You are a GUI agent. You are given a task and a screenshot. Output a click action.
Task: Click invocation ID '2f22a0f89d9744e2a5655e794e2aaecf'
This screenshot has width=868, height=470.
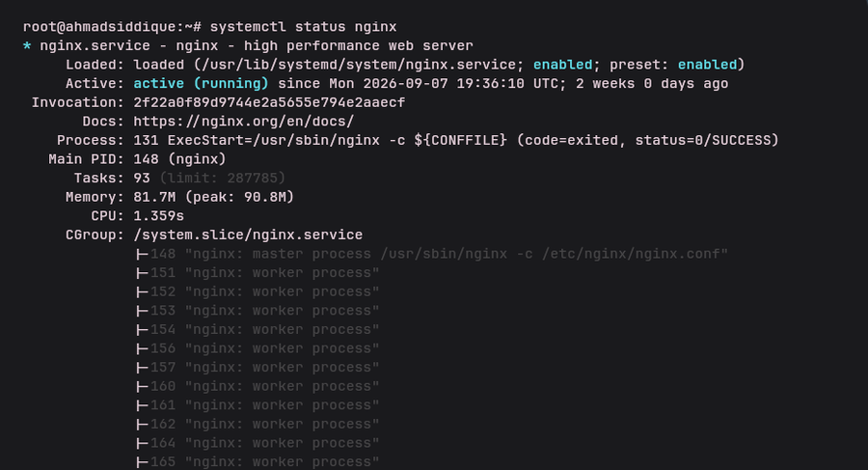[x=269, y=102]
